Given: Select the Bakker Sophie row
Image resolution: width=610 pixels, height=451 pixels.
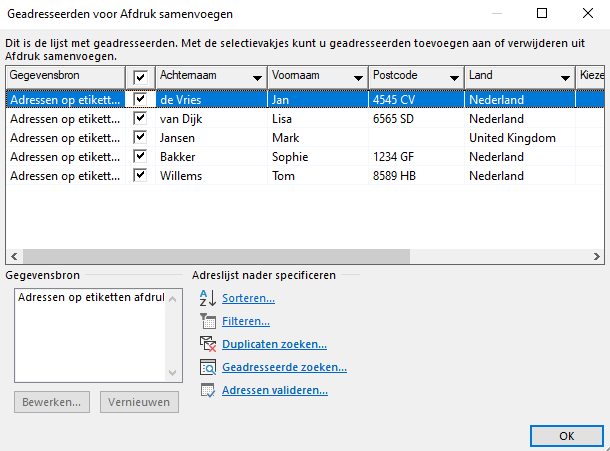Looking at the screenshot, I should coord(300,157).
